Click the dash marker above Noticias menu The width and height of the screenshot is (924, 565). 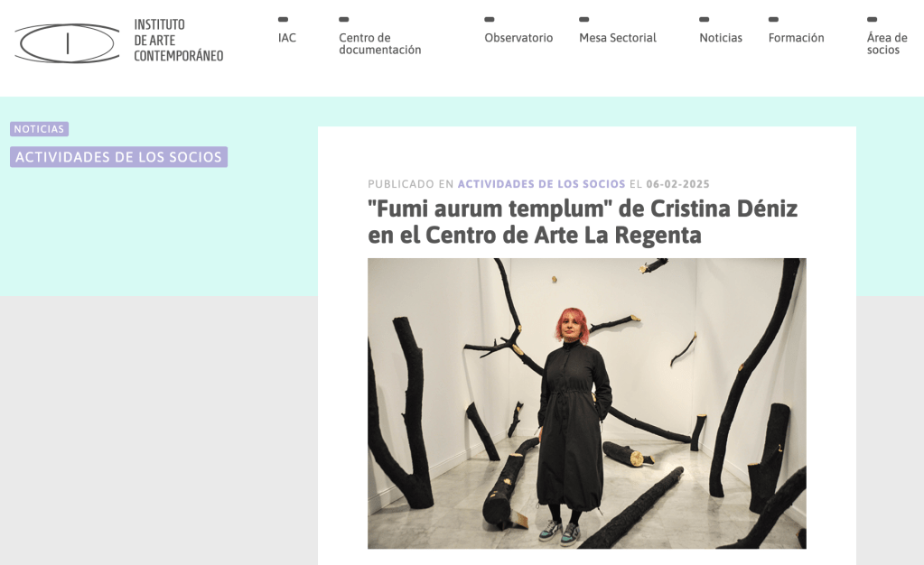tap(705, 20)
